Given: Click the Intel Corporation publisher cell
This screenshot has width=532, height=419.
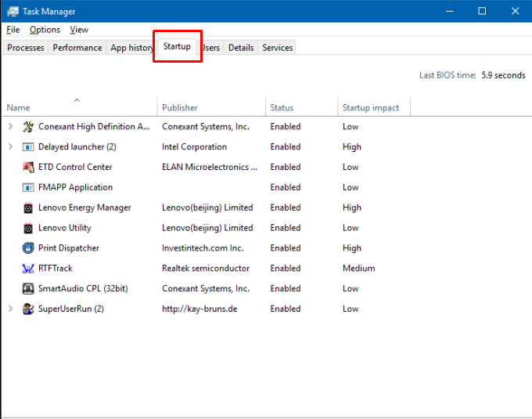Looking at the screenshot, I should (x=194, y=147).
